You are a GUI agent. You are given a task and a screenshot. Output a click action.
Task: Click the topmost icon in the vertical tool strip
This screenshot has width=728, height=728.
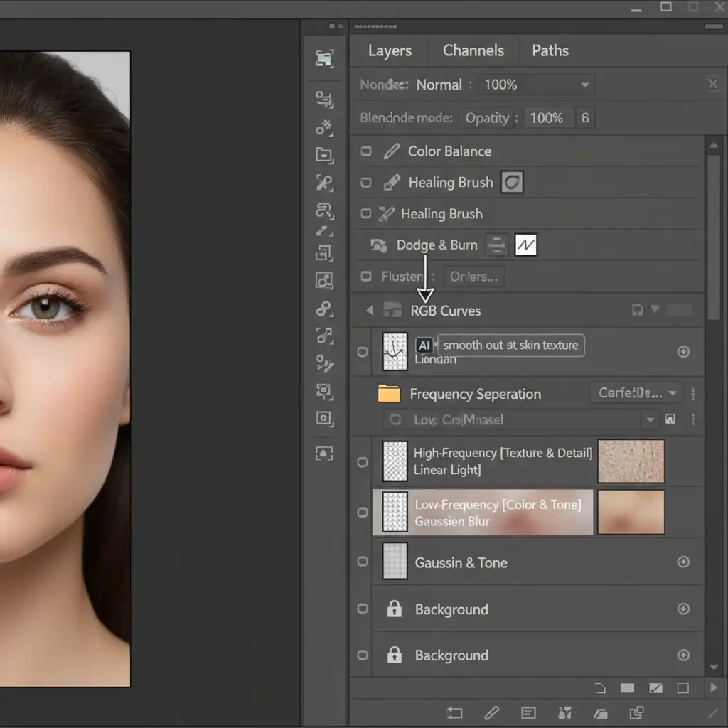[x=324, y=59]
